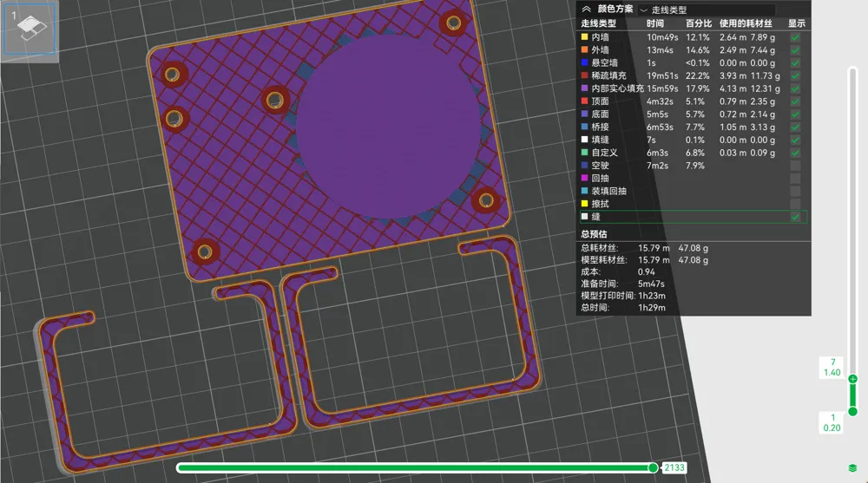Enable display of 回抽 retractions
This screenshot has width=868, height=483.
click(795, 178)
